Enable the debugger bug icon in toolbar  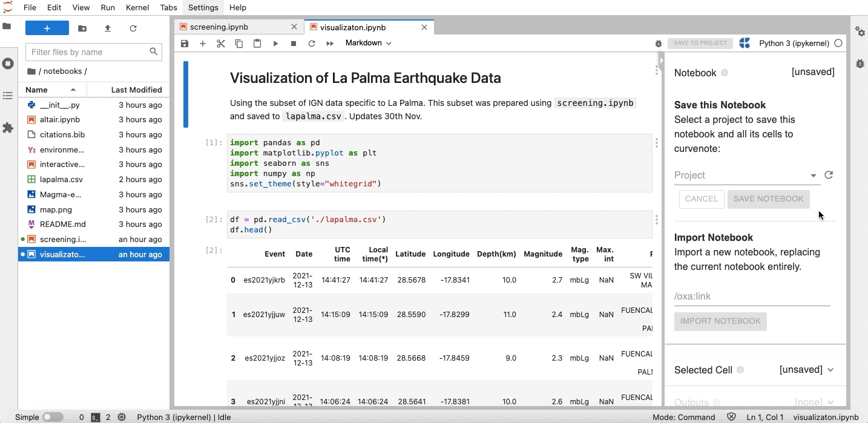659,44
